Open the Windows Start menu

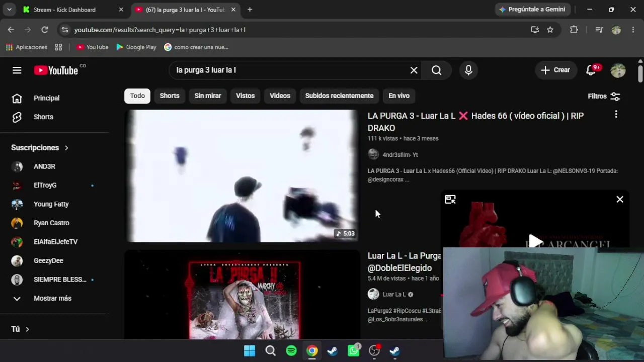(250, 350)
